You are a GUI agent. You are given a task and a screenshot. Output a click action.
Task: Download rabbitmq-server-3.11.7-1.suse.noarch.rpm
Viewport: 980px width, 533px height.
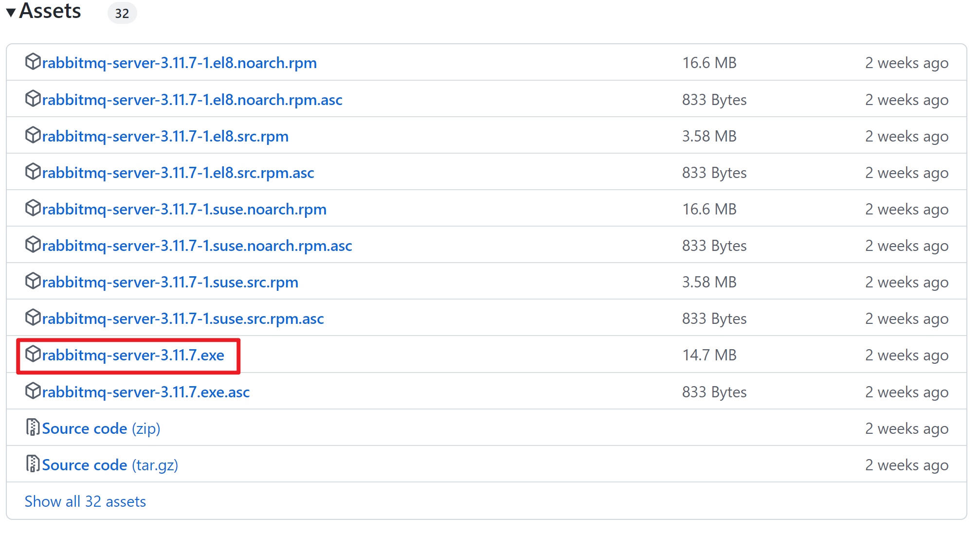(x=184, y=209)
